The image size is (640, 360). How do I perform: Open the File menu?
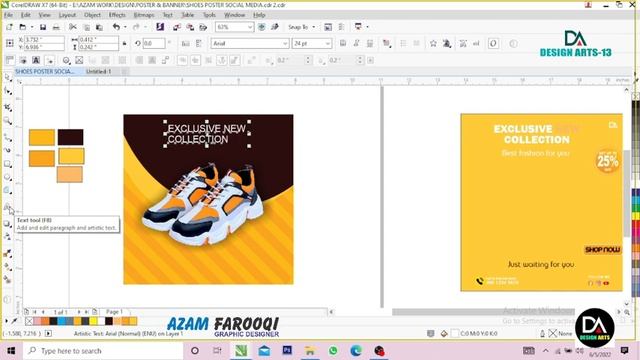(8, 15)
